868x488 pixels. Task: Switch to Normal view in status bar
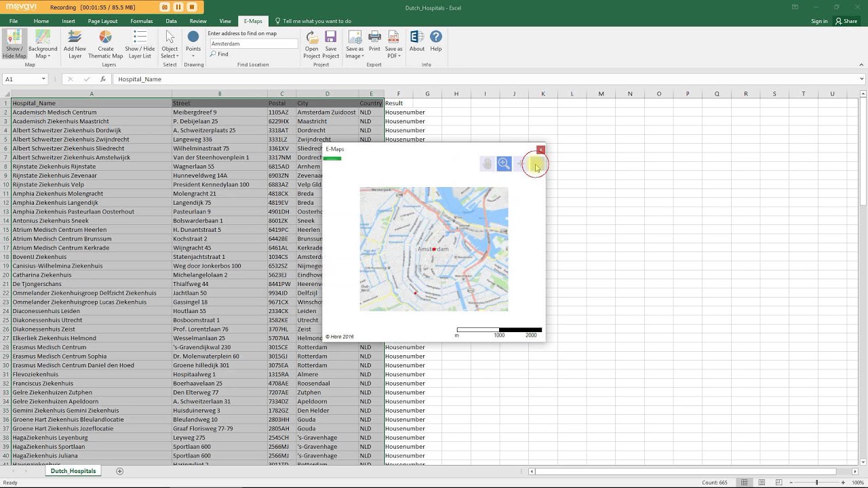(x=744, y=483)
